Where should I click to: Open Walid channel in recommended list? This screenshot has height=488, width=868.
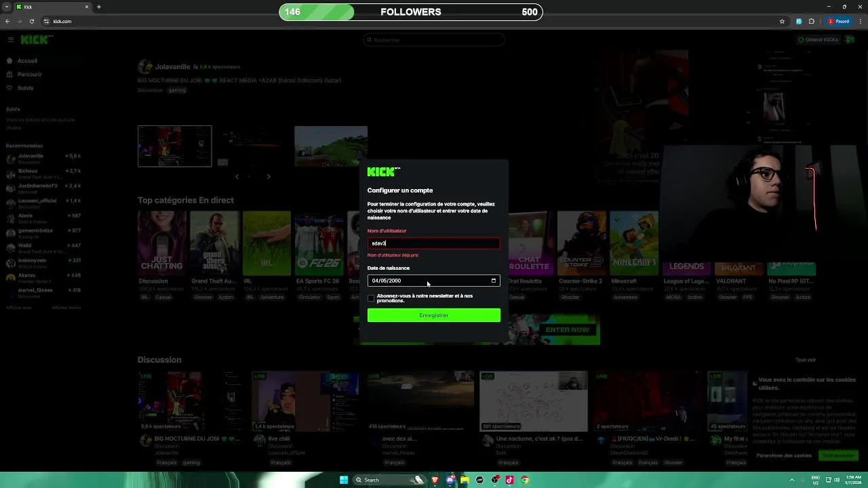[x=43, y=248]
